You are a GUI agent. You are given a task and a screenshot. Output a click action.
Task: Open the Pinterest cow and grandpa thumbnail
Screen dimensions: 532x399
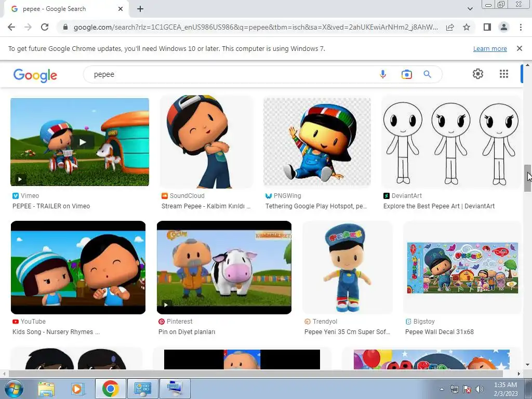[224, 268]
